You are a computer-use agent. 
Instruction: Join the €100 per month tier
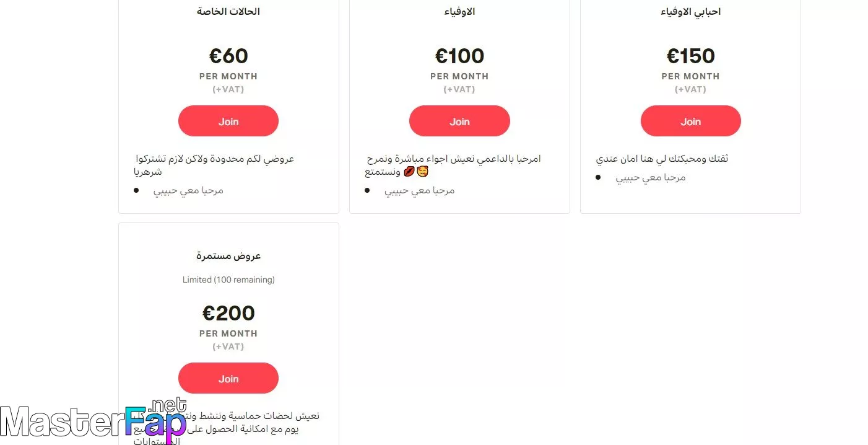click(x=459, y=121)
